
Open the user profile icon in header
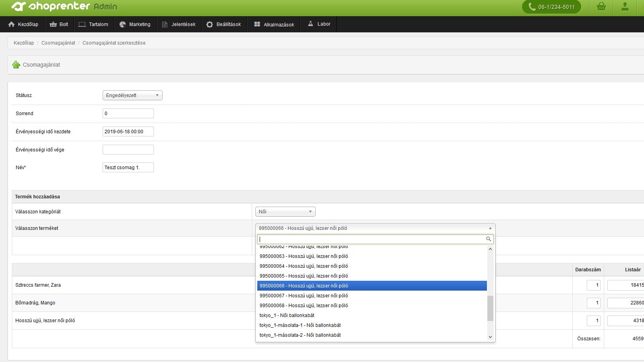click(625, 7)
